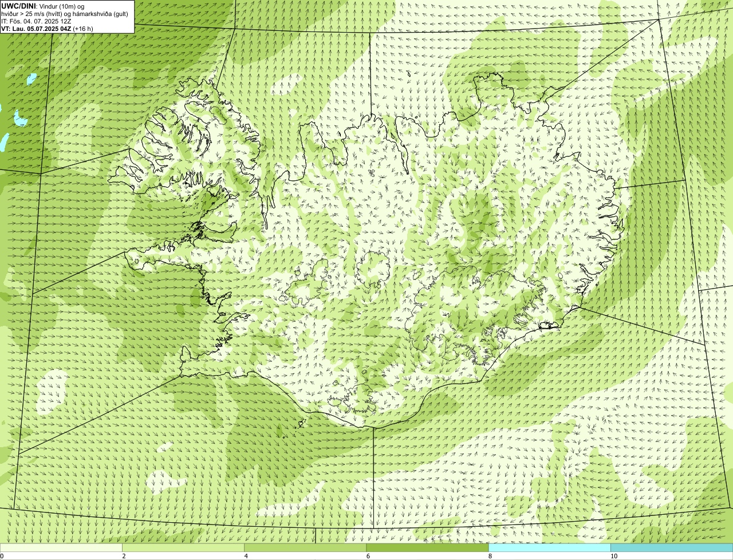733x560 pixels.
Task: Select the 2–4 light green legend color segment
Action: point(183,547)
